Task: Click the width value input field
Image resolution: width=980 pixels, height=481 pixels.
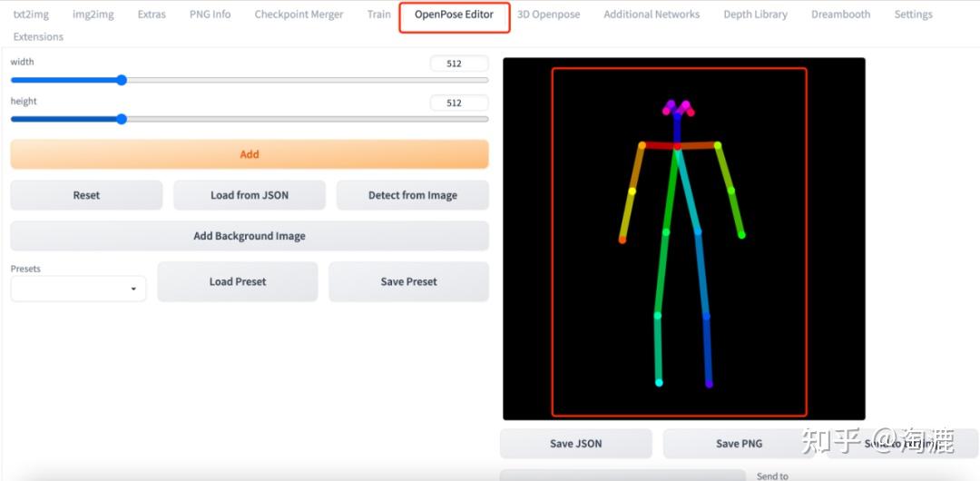Action: tap(459, 64)
